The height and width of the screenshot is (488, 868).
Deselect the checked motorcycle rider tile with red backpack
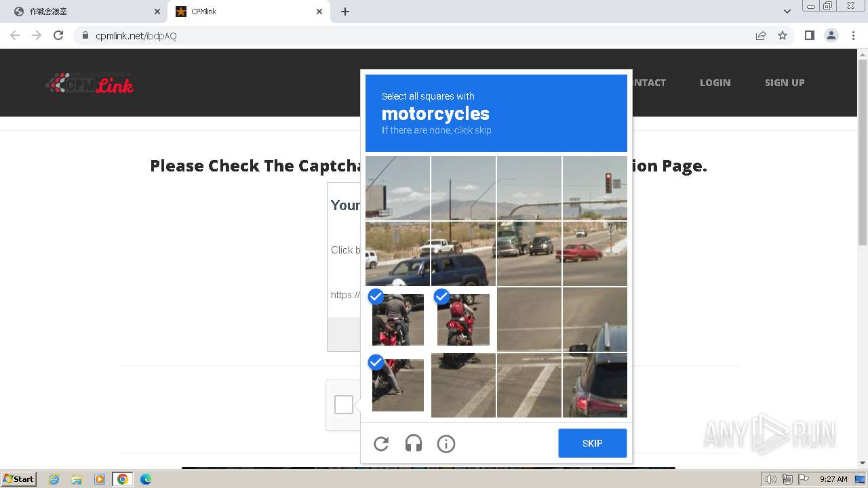pos(463,319)
